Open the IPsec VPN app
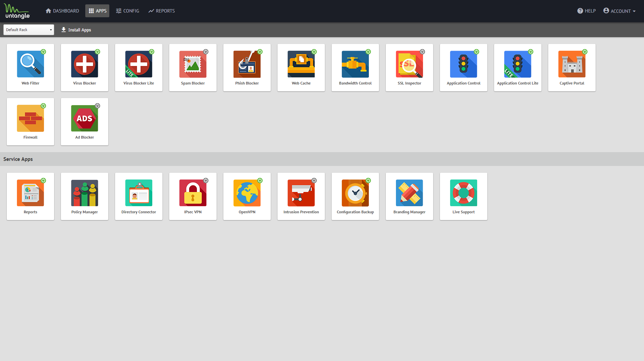 193,196
